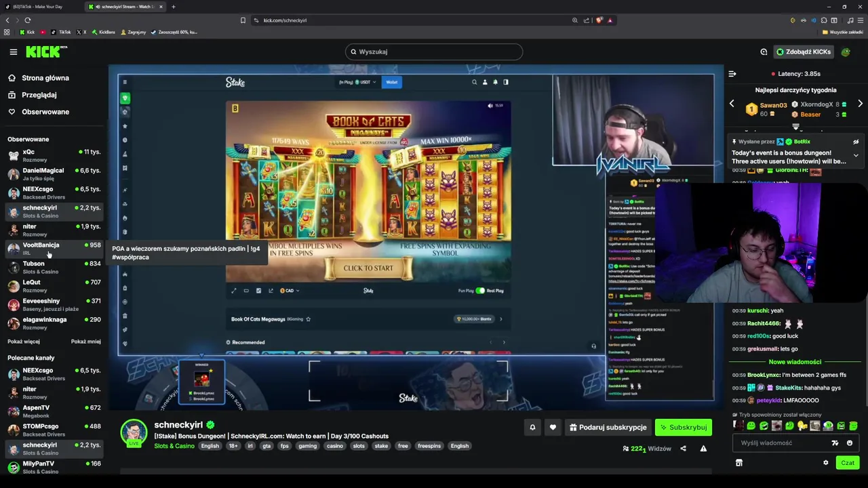Screen dimensions: 868x488
Task: Open elagawiwnagna channel in sidebar
Action: pos(53,323)
